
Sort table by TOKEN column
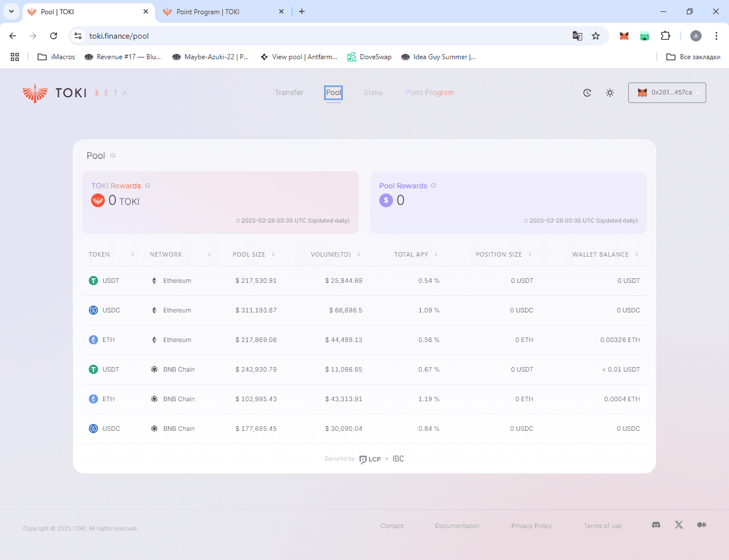tap(112, 254)
